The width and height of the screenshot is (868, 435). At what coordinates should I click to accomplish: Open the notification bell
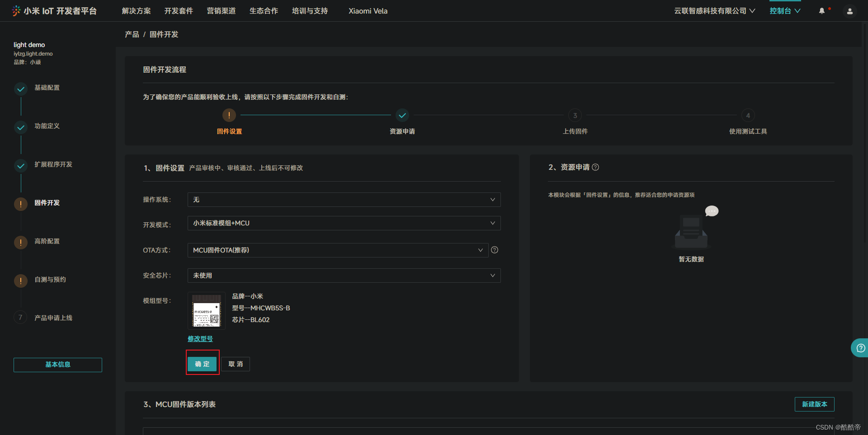[822, 11]
